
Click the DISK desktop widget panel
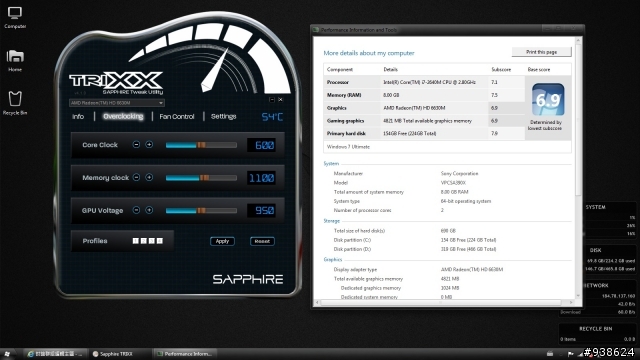click(x=610, y=260)
